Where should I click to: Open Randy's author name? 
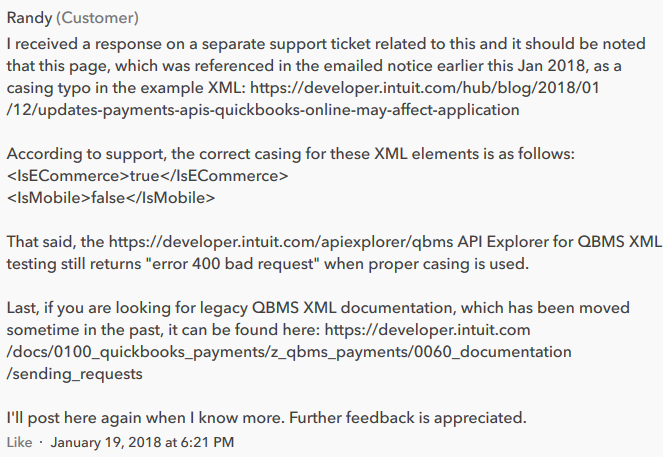[29, 18]
